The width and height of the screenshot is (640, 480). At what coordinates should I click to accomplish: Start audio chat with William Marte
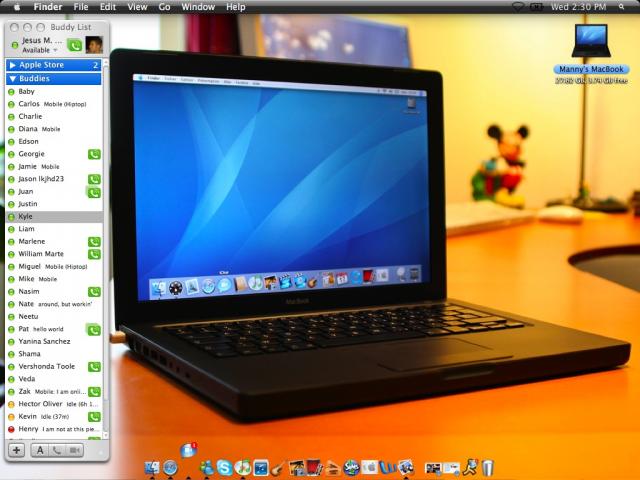[94, 254]
